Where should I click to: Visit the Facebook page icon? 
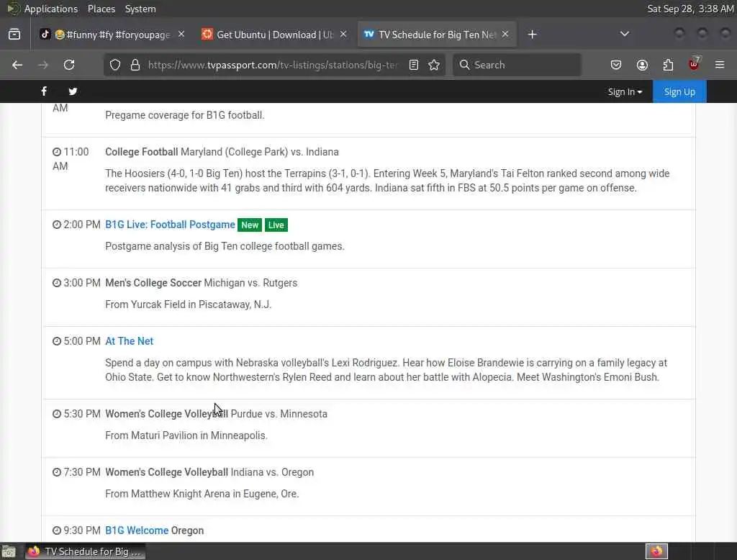[44, 91]
